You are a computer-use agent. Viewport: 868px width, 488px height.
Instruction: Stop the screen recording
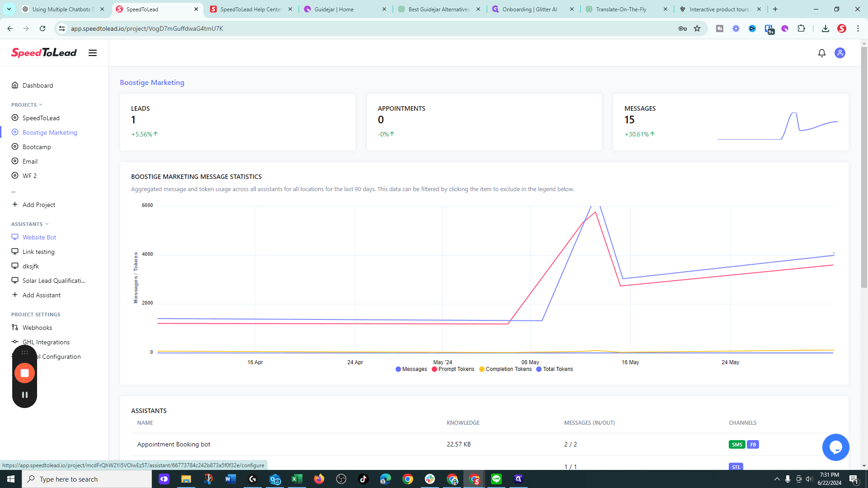click(x=24, y=373)
